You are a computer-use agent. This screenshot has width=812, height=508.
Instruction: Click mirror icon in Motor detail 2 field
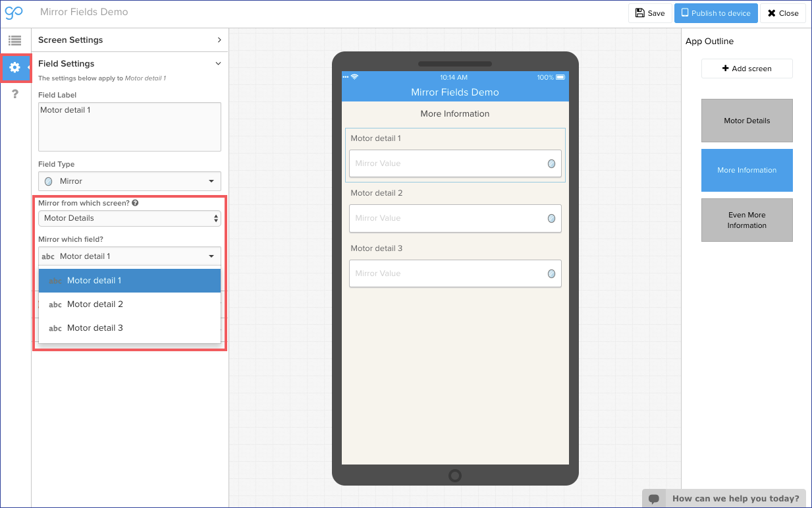pos(551,219)
